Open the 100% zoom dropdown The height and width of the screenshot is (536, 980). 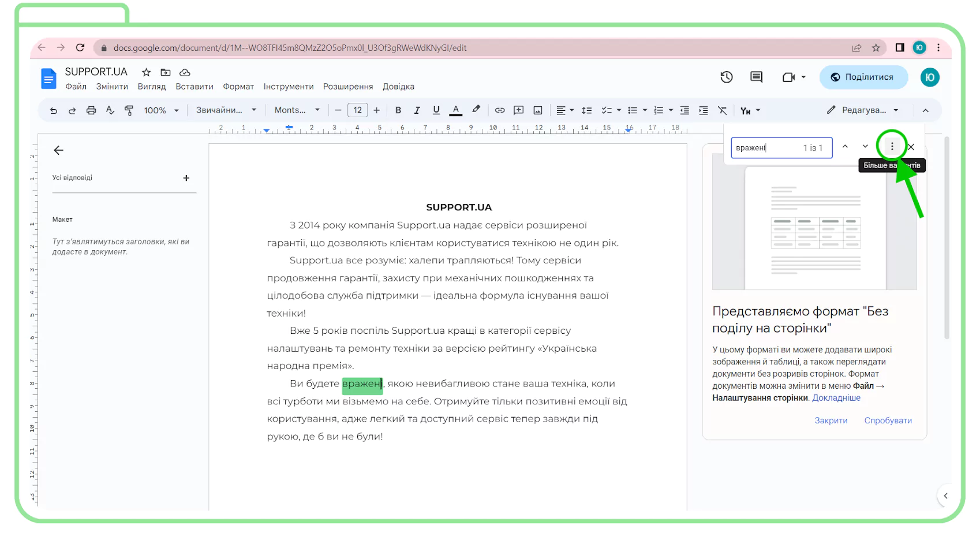pos(161,110)
